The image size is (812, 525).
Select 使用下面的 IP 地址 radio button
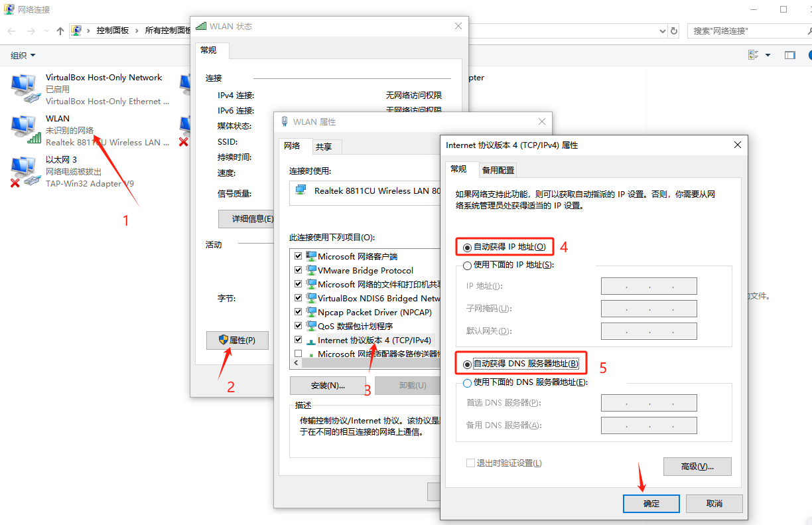click(467, 265)
